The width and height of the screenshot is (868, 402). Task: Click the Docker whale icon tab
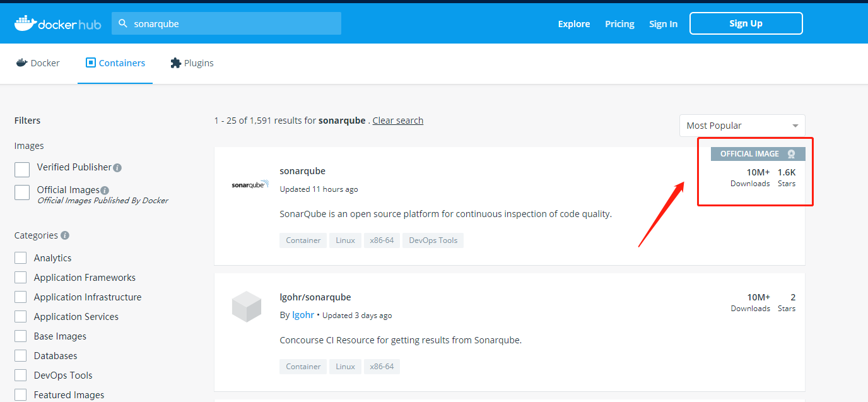21,63
